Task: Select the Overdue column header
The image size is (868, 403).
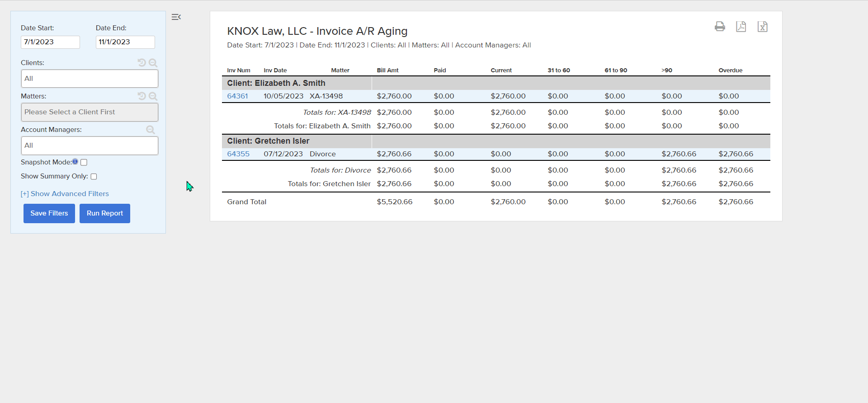Action: (x=731, y=70)
